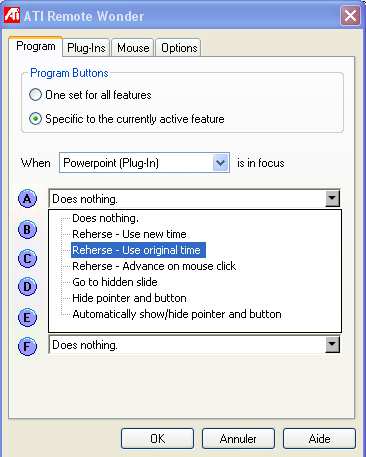This screenshot has width=366, height=457.
Task: Click the round D button icon
Action: click(x=27, y=287)
